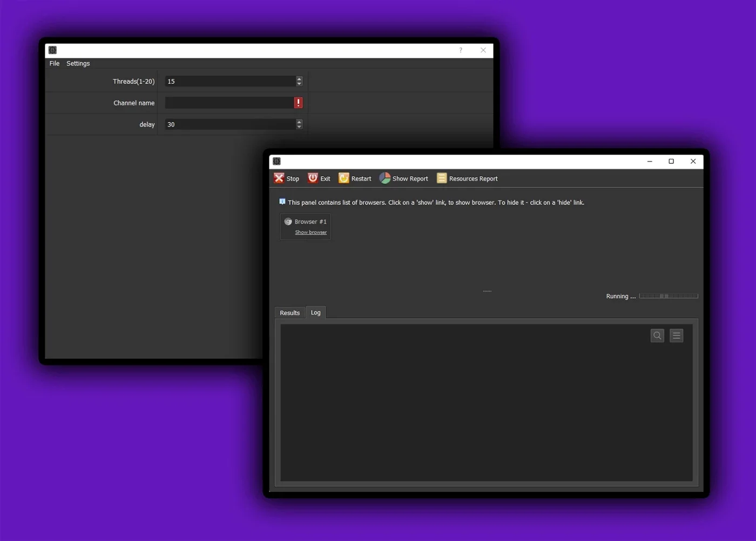This screenshot has width=756, height=541.
Task: Click the panel splitter handle dots
Action: tap(487, 291)
